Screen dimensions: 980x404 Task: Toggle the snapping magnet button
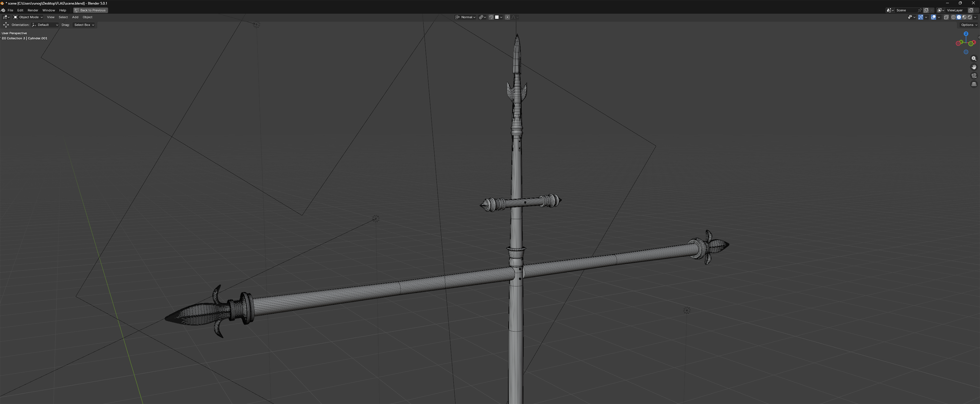click(491, 17)
